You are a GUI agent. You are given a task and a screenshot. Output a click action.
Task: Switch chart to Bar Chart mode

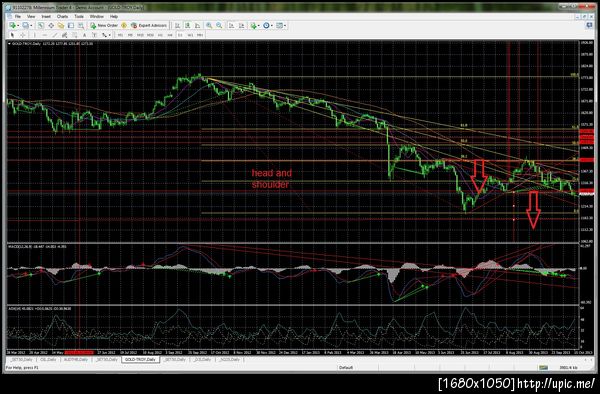(177, 25)
